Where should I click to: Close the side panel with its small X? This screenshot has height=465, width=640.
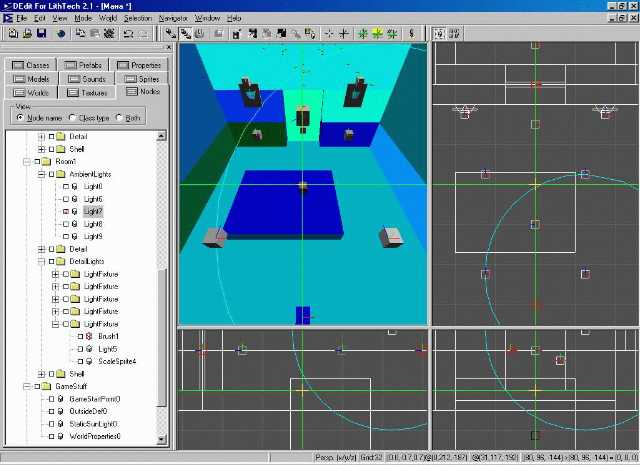(x=169, y=47)
